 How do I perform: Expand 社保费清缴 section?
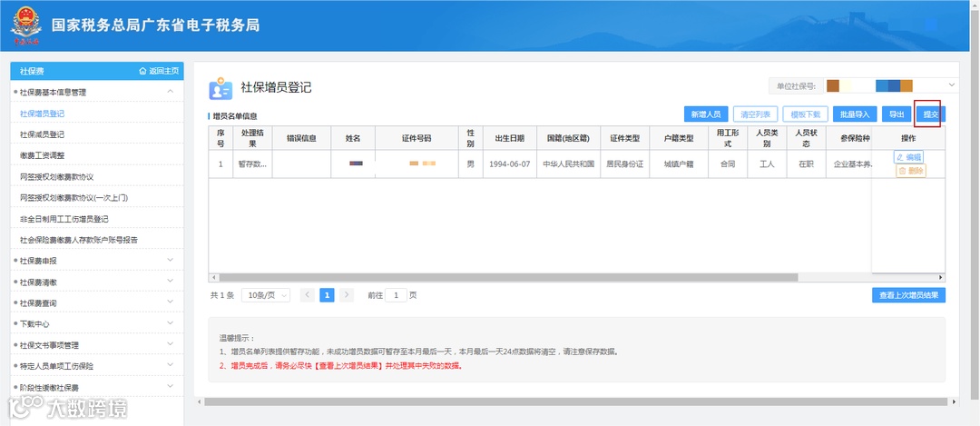click(x=170, y=282)
